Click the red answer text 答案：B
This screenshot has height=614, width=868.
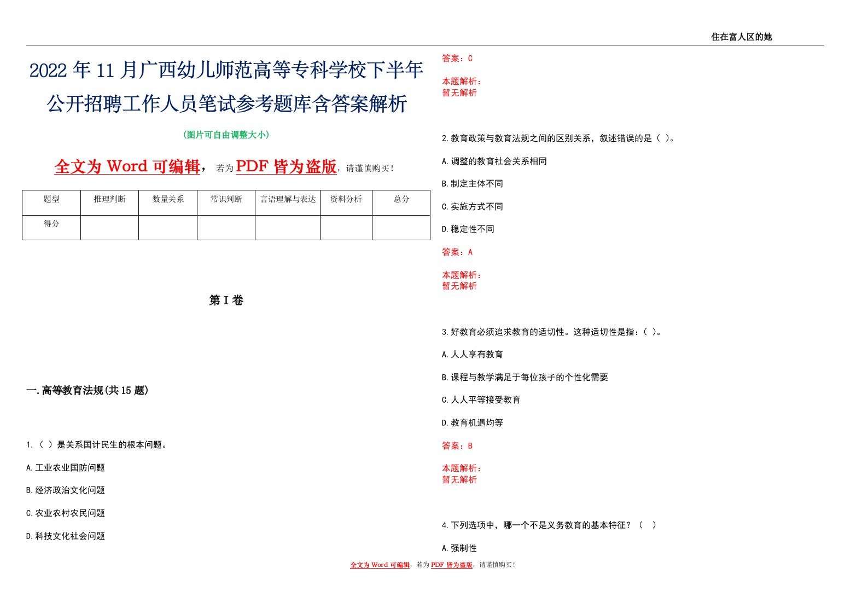457,446
